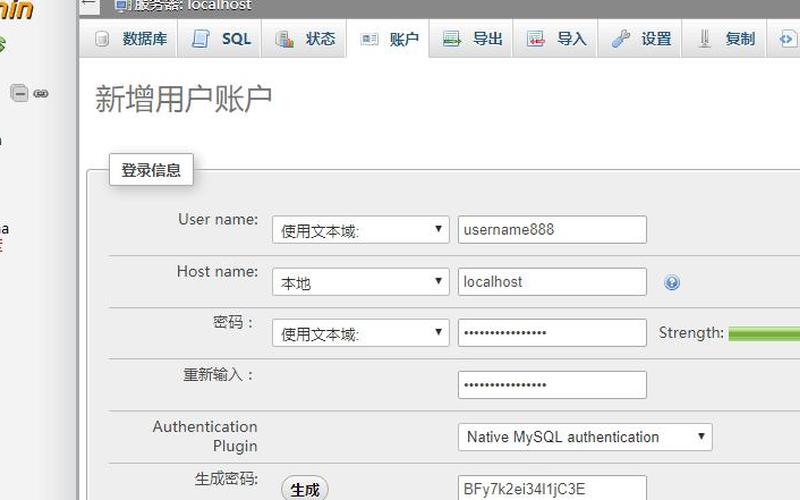Open the SQL tab
800x500 pixels.
click(x=219, y=39)
